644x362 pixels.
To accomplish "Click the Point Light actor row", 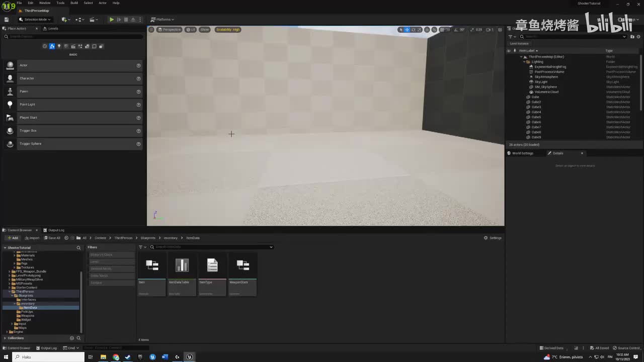I will [72, 105].
